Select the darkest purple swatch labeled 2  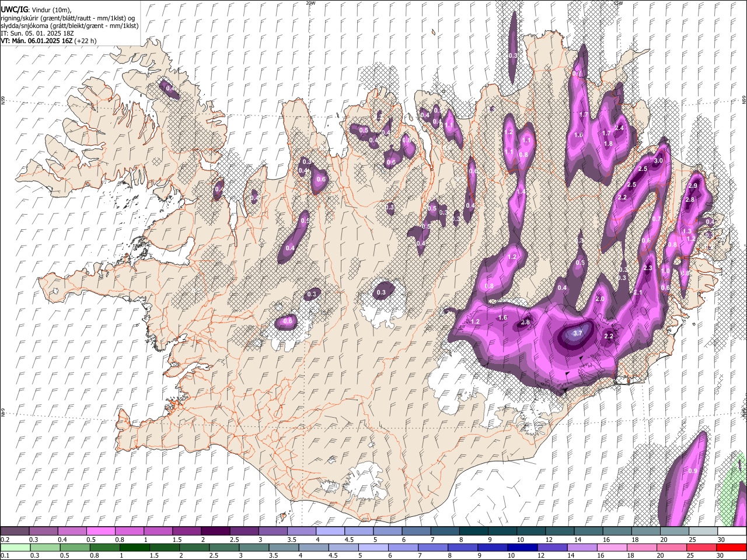click(215, 531)
